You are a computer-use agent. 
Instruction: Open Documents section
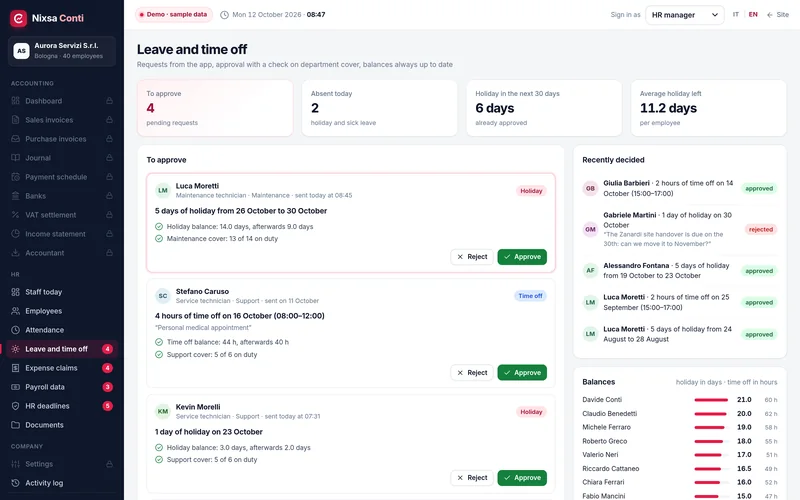[x=62, y=425]
